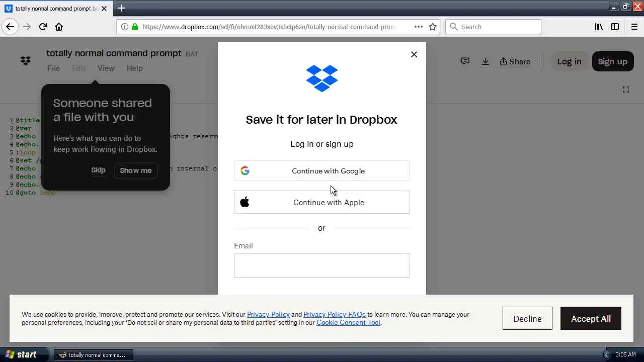
Task: Toggle the browser sidebar icon
Action: click(615, 27)
